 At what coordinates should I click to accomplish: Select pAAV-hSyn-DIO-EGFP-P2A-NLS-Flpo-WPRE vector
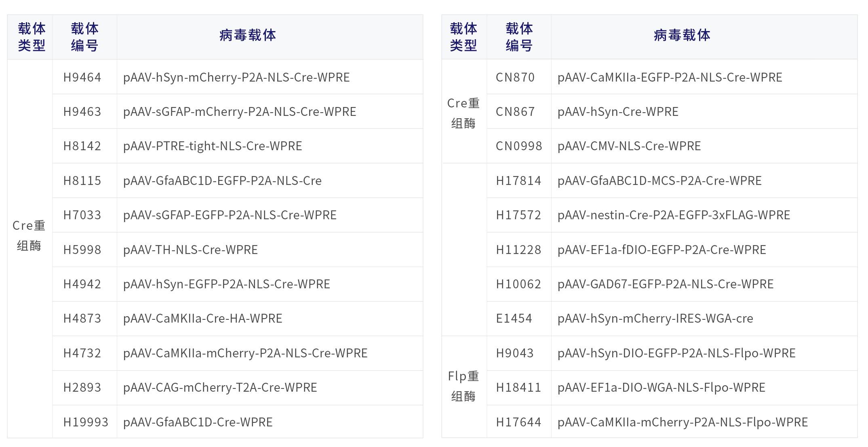pos(676,353)
